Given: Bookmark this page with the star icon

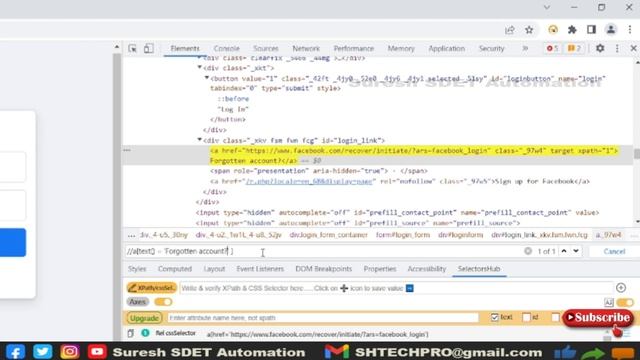Looking at the screenshot, I should [529, 30].
